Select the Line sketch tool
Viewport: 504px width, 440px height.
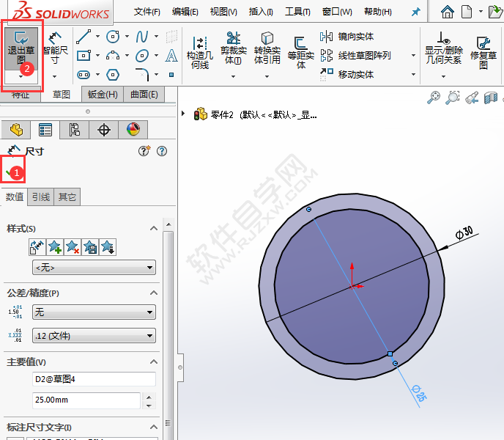pyautogui.click(x=84, y=37)
